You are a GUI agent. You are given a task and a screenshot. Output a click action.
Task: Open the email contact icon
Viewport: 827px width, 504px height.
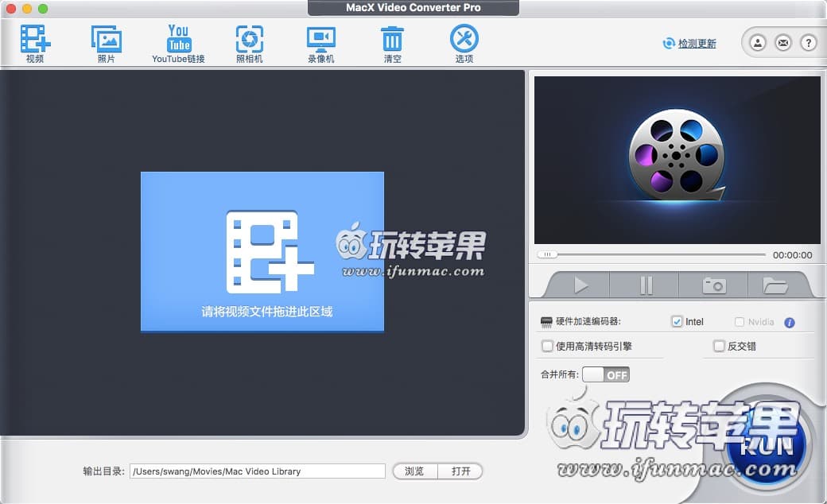[783, 43]
